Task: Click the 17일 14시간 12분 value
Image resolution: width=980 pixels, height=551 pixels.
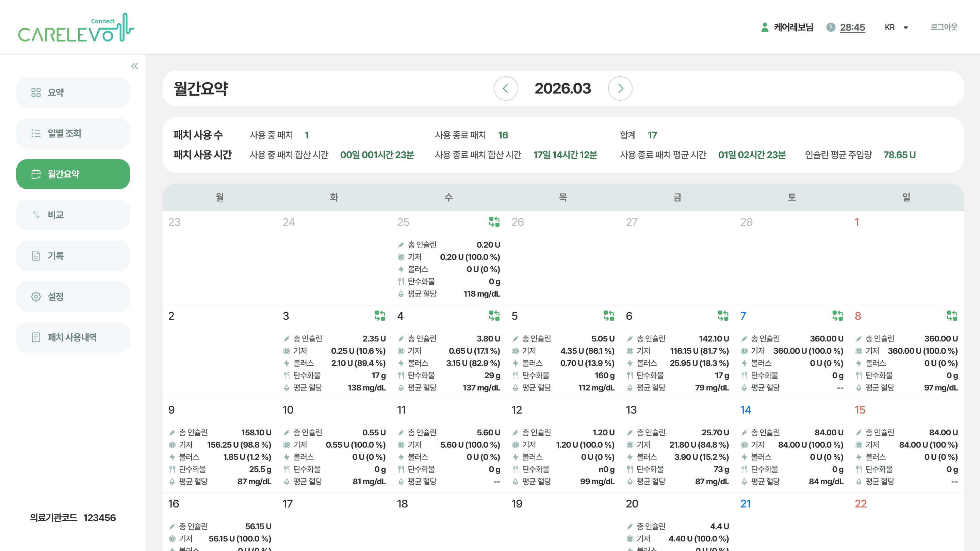Action: tap(565, 155)
